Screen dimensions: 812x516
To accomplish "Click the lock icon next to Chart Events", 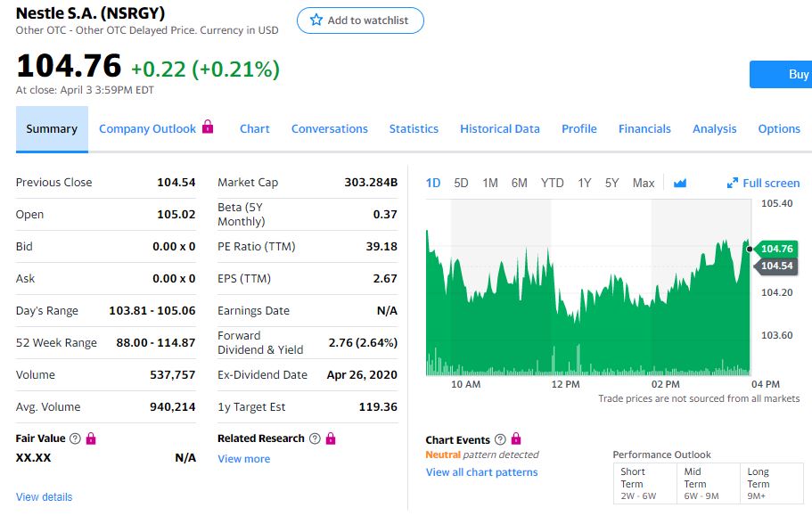I will (515, 439).
